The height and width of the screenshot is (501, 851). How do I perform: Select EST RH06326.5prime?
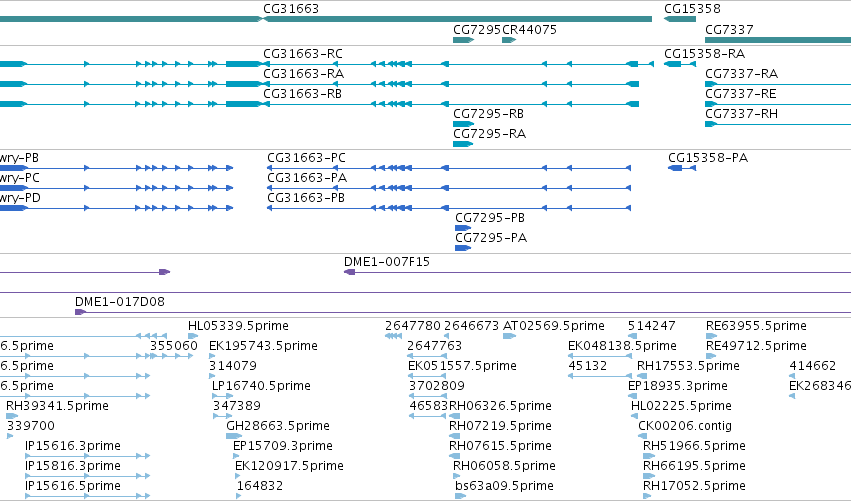click(x=500, y=407)
